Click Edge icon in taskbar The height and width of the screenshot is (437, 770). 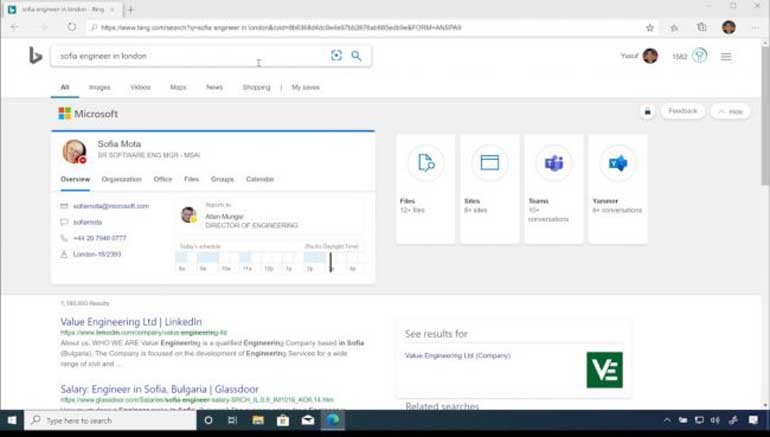333,420
